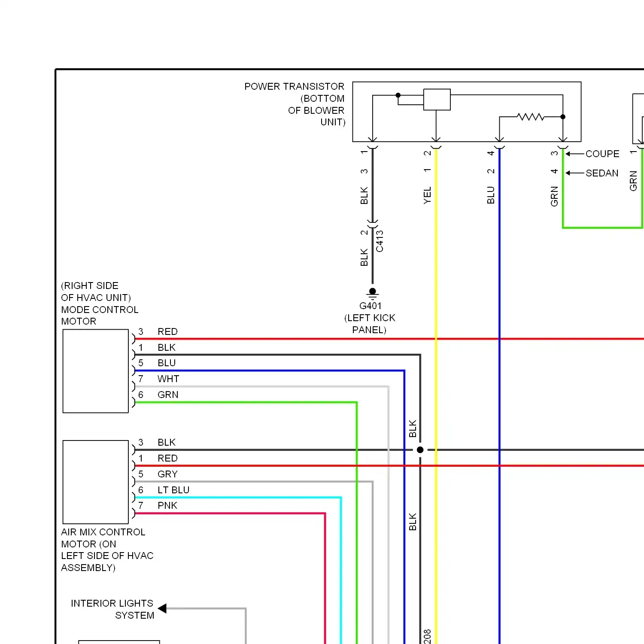This screenshot has width=644, height=644.
Task: Click the LT BLU wire label
Action: 173,490
